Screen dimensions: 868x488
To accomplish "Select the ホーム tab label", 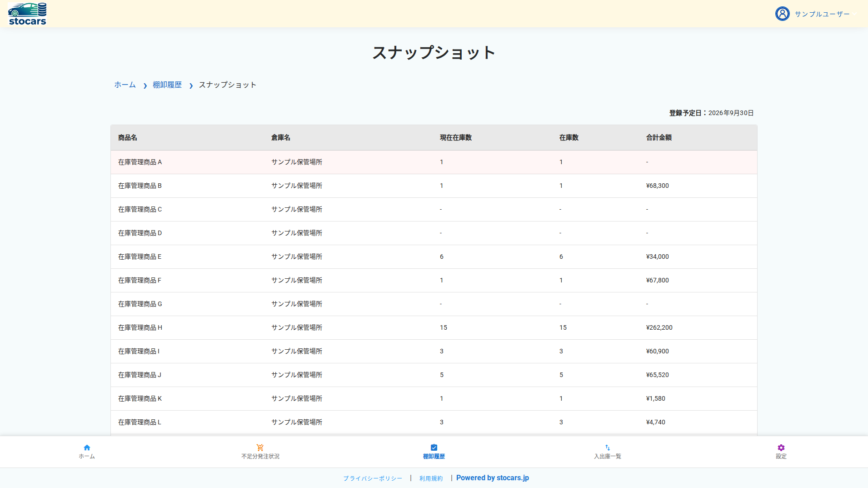I will [x=87, y=456].
